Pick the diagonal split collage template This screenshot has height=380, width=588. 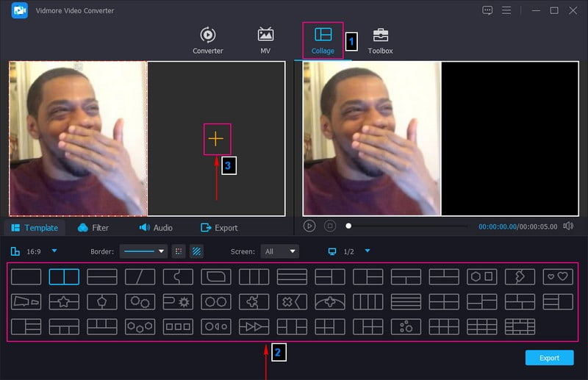tap(140, 277)
